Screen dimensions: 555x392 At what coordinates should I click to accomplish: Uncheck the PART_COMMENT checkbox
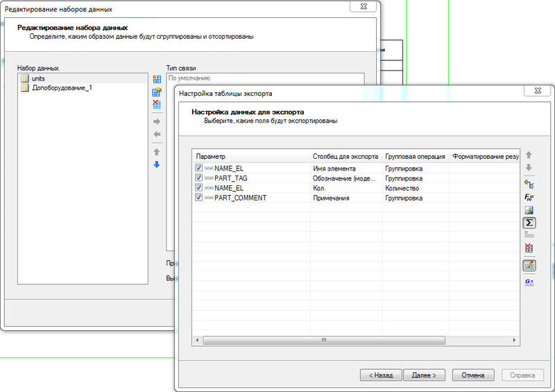click(x=198, y=198)
